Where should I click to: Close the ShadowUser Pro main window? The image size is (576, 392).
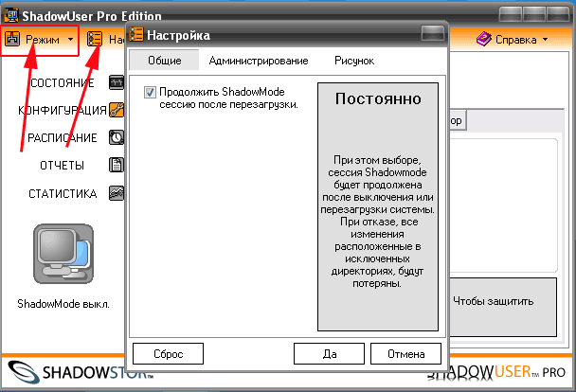tap(558, 15)
